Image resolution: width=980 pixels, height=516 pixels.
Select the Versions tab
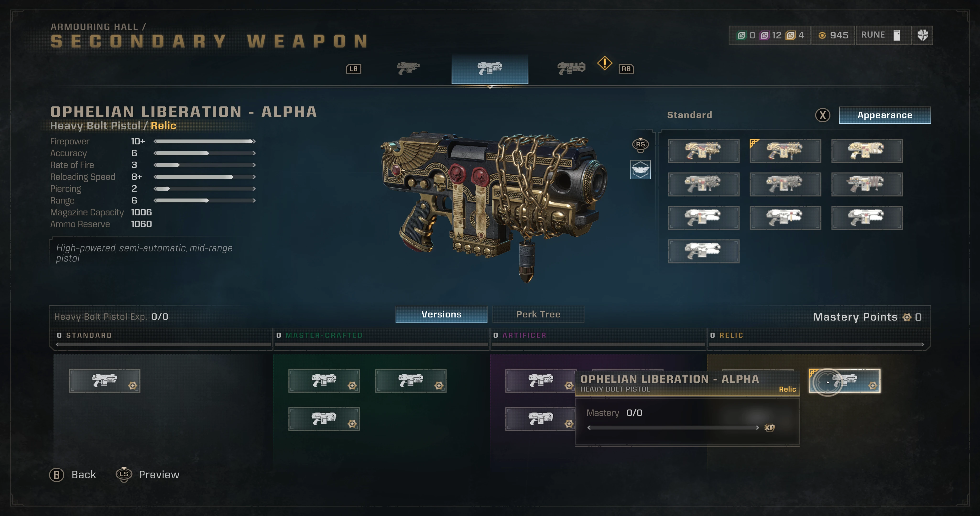pyautogui.click(x=441, y=314)
